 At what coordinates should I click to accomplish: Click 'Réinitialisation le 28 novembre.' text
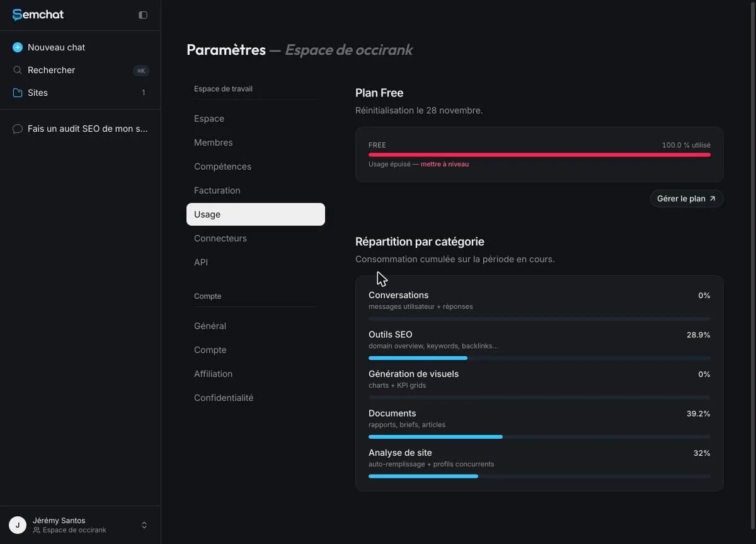coord(419,110)
